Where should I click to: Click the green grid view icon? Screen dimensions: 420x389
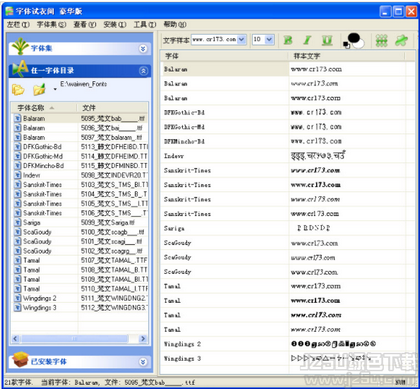click(x=382, y=41)
